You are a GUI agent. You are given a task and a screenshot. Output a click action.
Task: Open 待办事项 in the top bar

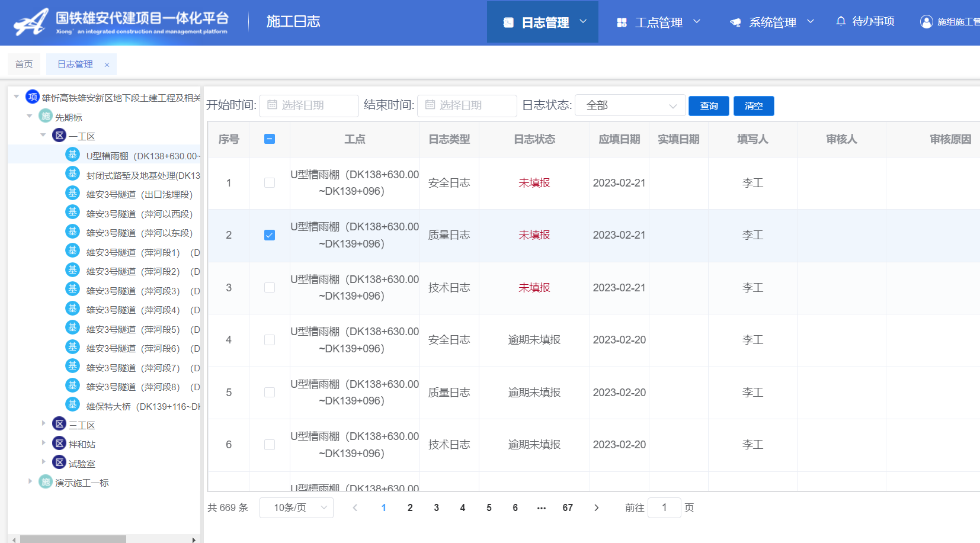click(865, 21)
